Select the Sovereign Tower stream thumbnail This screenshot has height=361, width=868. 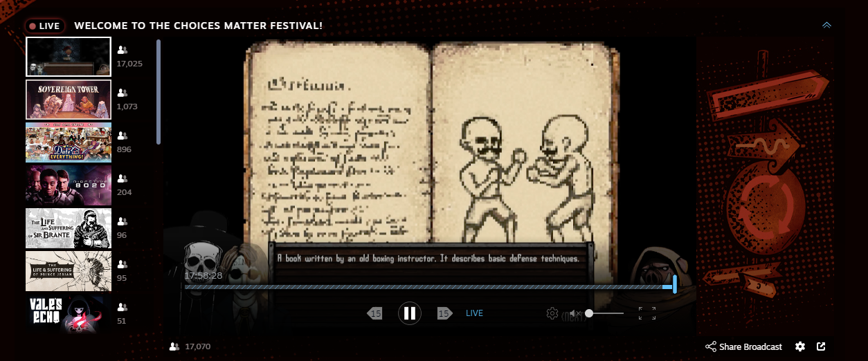coord(69,100)
